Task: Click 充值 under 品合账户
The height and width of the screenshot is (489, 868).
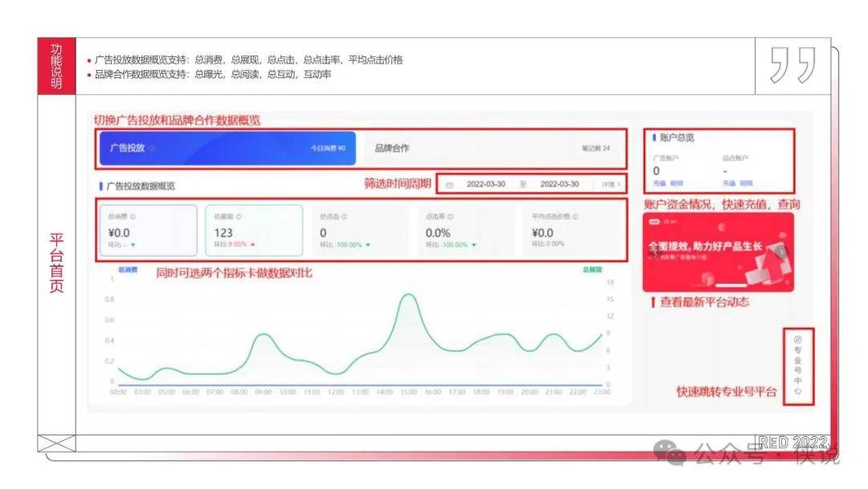Action: [x=728, y=183]
